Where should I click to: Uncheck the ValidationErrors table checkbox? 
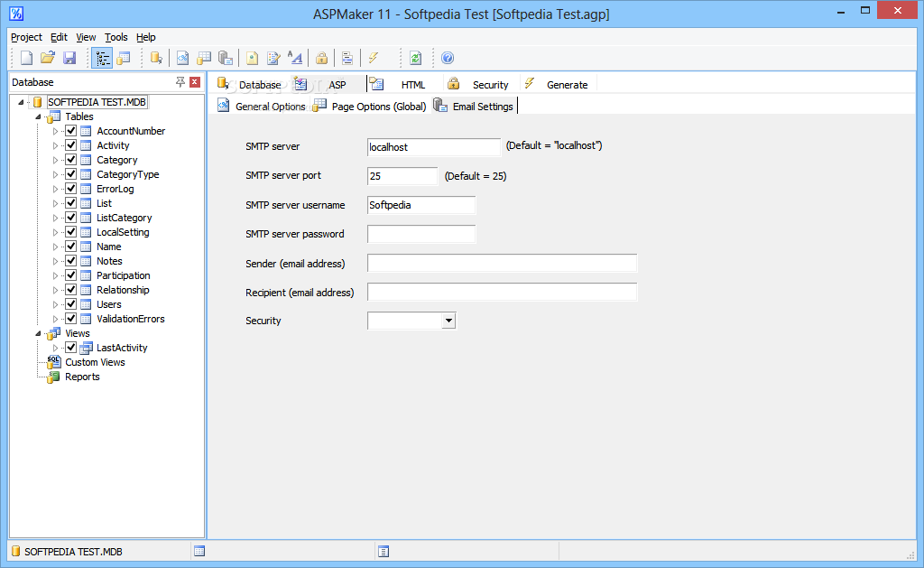(x=70, y=319)
